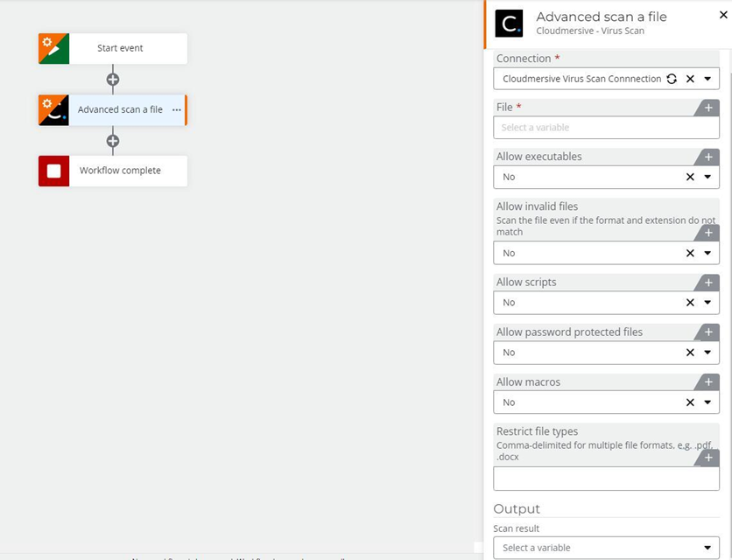Viewport: 732px width, 560px height.
Task: Click the Allow macros label
Action: 528,381
